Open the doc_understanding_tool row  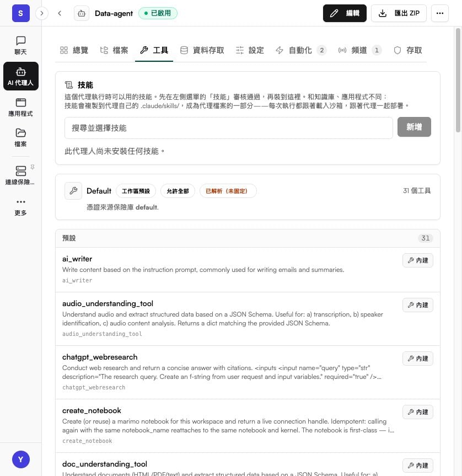click(x=248, y=464)
